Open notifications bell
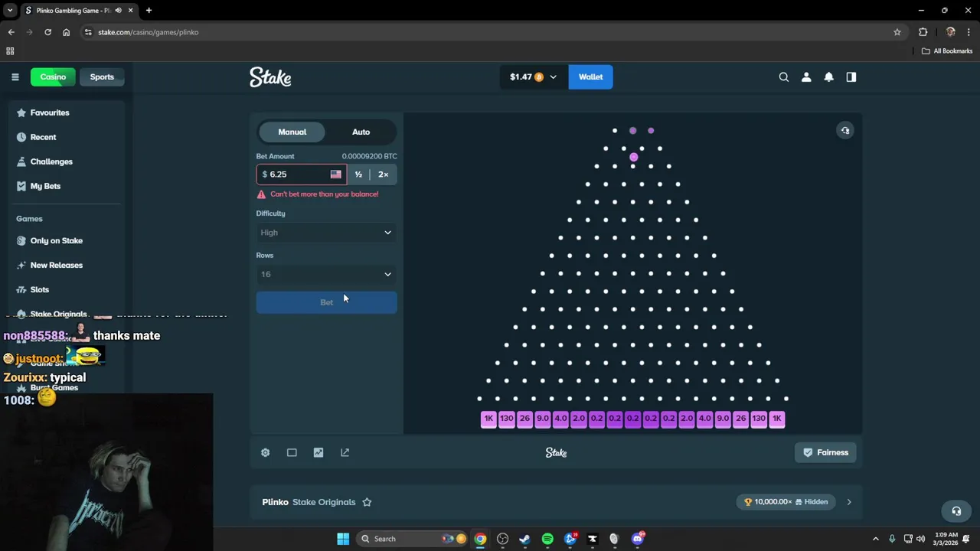The image size is (980, 551). click(828, 77)
